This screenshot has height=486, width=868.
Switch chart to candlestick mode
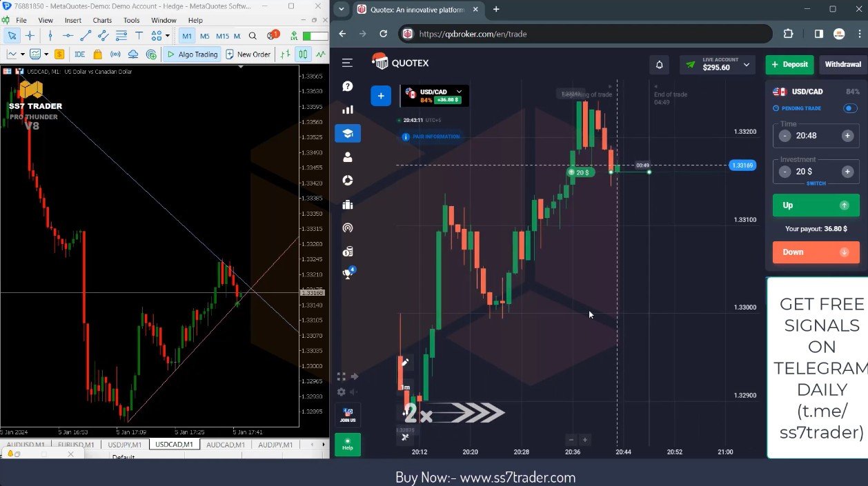point(303,54)
